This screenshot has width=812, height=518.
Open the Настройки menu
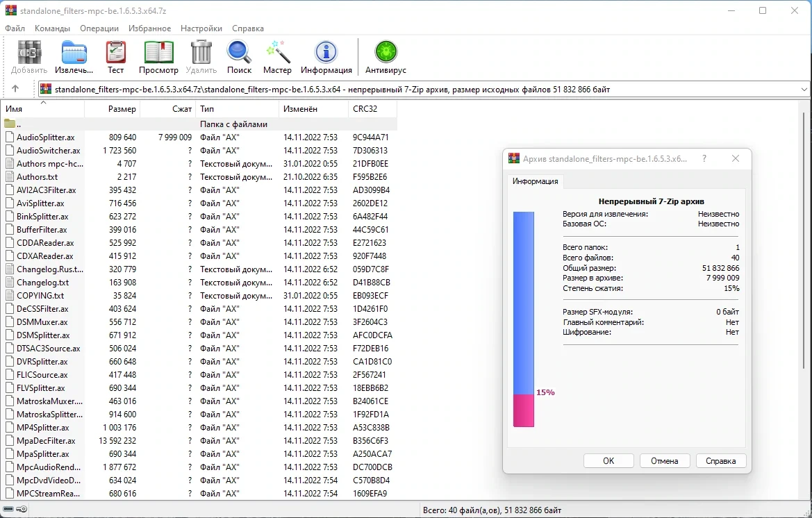[201, 28]
